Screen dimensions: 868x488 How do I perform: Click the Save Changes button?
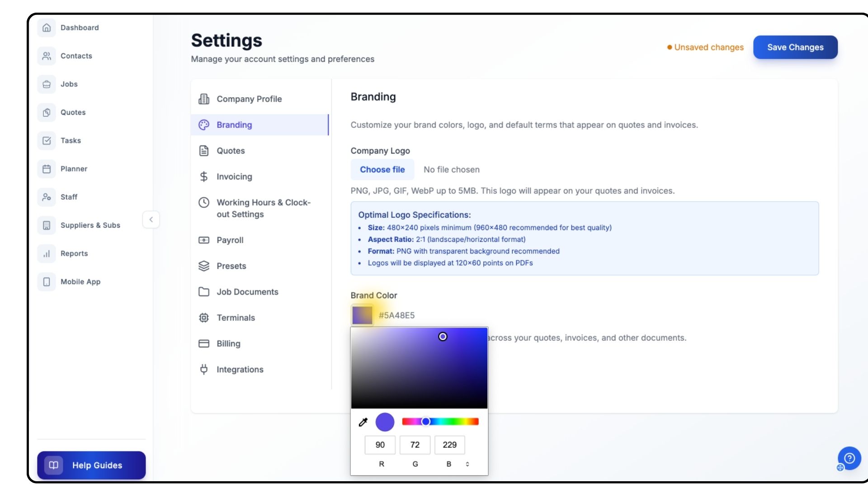[x=795, y=47]
